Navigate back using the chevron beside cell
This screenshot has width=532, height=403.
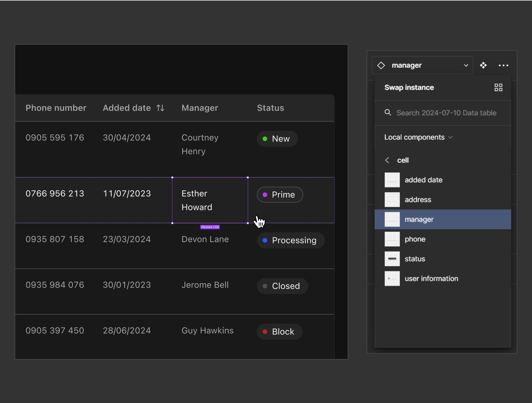tap(387, 160)
